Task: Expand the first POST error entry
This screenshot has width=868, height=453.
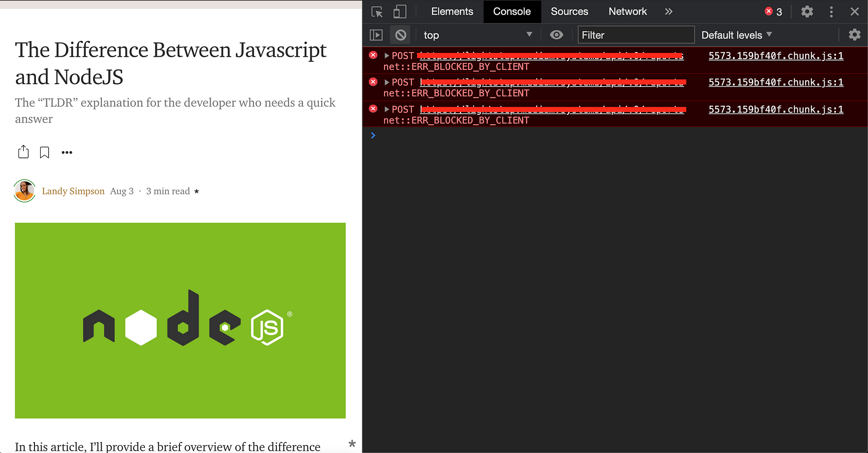Action: [387, 56]
